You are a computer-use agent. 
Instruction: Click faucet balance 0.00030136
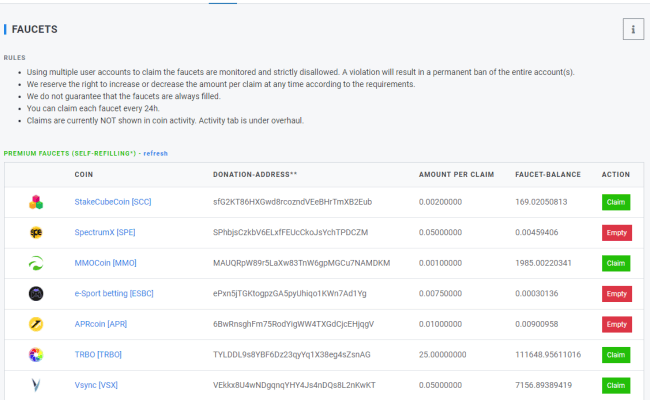[x=536, y=293]
